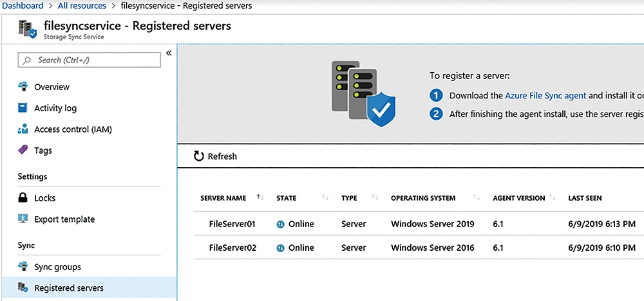Click the Overview cloud icon
Image resolution: width=644 pixels, height=301 pixels.
click(23, 87)
